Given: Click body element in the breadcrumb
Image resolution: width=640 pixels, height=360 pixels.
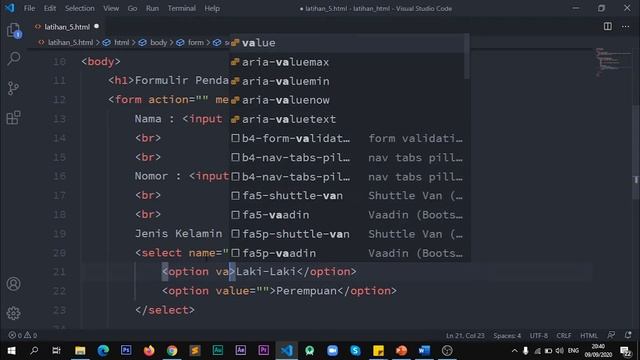Looking at the screenshot, I should coord(158,42).
